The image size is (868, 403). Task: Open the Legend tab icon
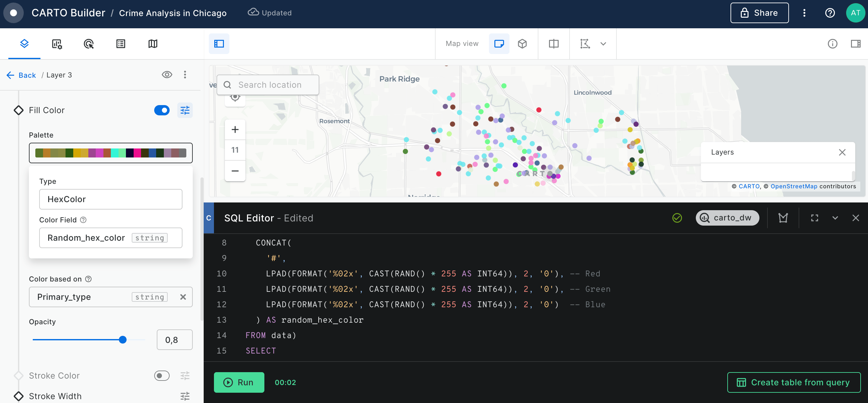[x=121, y=44]
